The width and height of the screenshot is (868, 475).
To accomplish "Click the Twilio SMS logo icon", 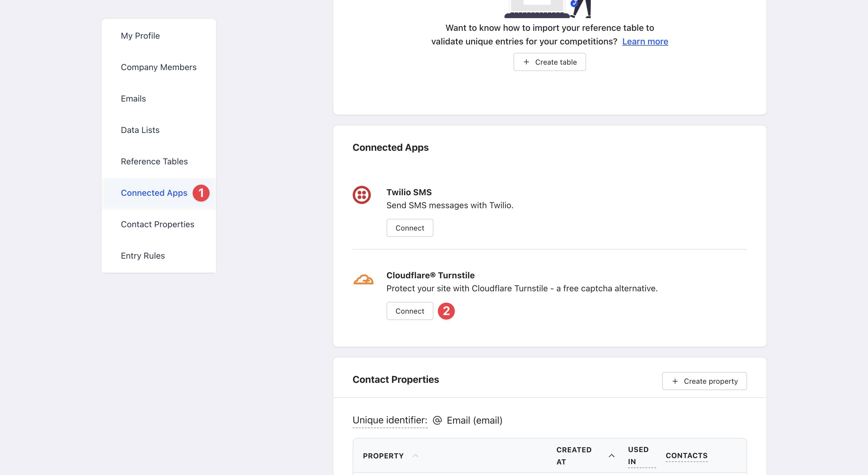I will click(x=361, y=195).
